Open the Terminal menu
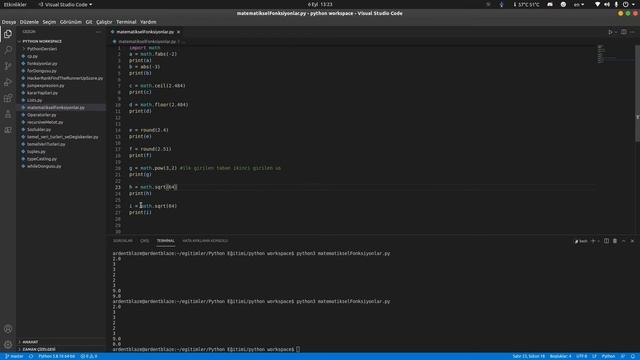 [126, 22]
